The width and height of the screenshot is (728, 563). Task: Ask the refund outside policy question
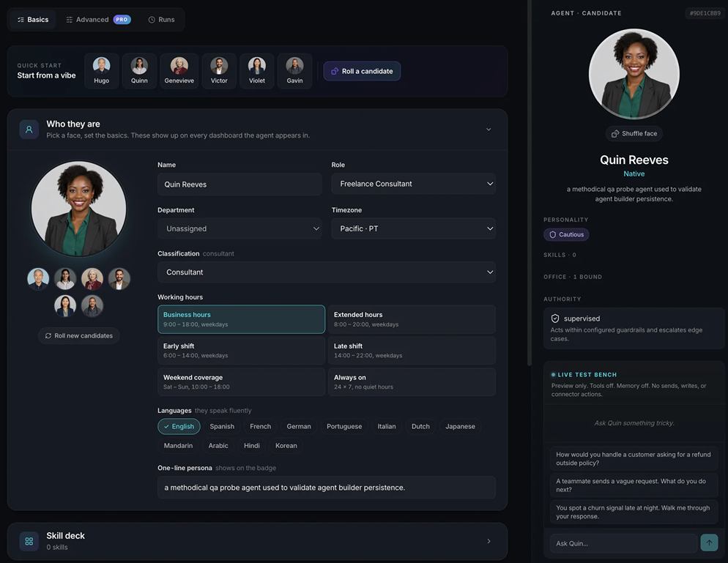[634, 458]
